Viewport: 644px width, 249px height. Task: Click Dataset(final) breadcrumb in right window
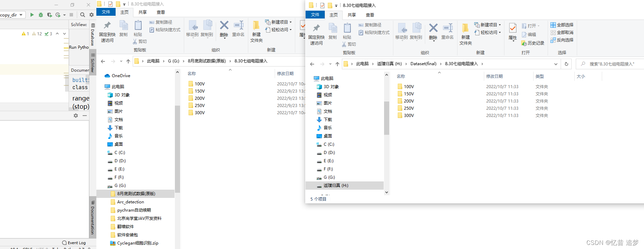(424, 64)
